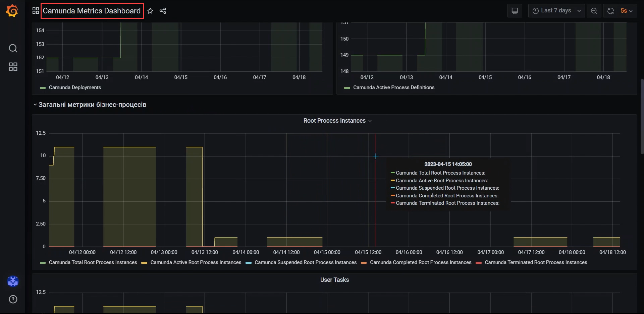The height and width of the screenshot is (314, 644).
Task: Click the 04/12 00:00 x-axis label
Action: coord(82,252)
